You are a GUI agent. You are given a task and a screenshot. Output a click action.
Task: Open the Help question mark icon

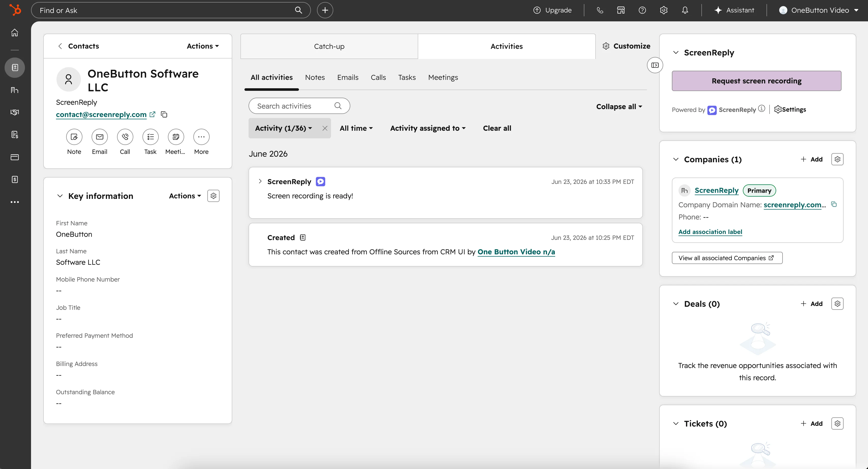[x=642, y=10]
